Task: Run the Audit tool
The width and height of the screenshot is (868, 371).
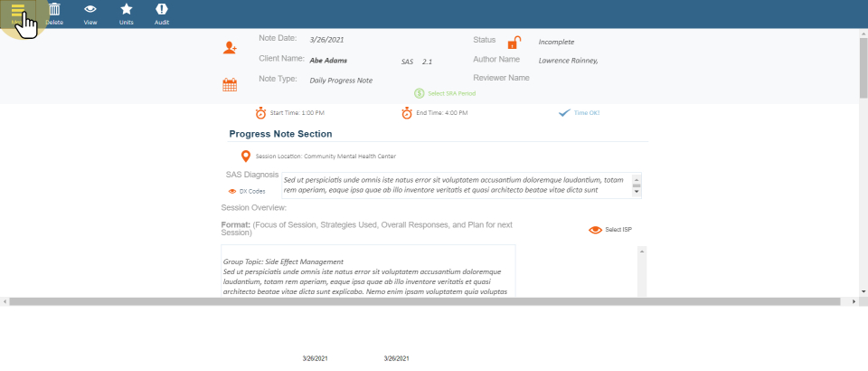Action: pyautogui.click(x=162, y=10)
